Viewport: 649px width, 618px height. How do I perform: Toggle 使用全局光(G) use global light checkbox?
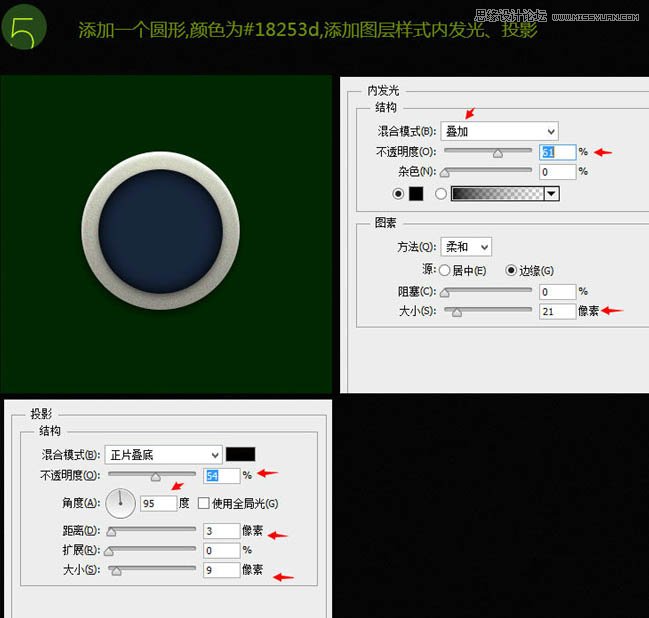(x=203, y=503)
